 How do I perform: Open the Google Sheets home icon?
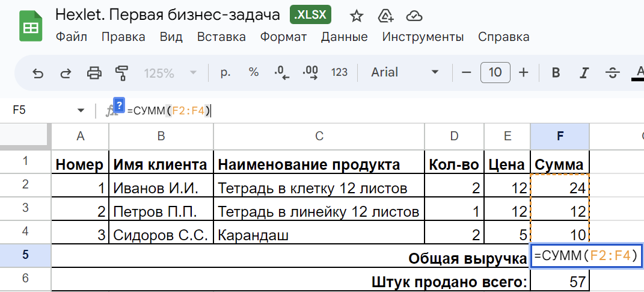31,26
